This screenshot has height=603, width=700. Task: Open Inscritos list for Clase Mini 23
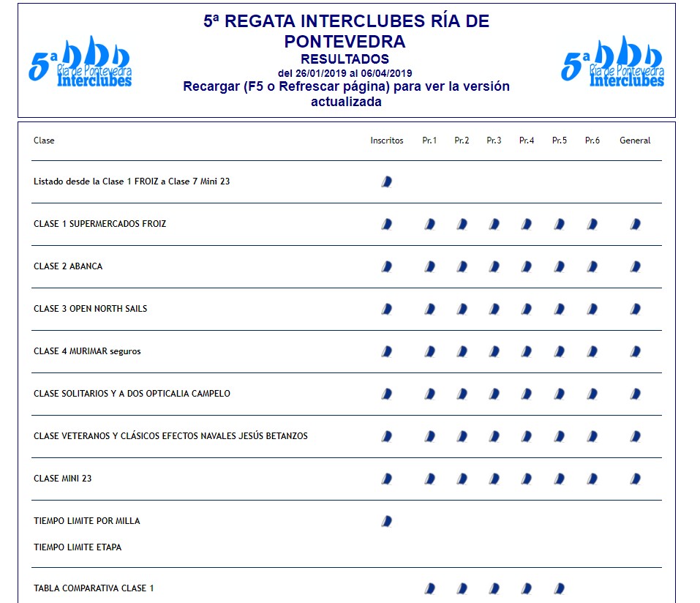[386, 479]
